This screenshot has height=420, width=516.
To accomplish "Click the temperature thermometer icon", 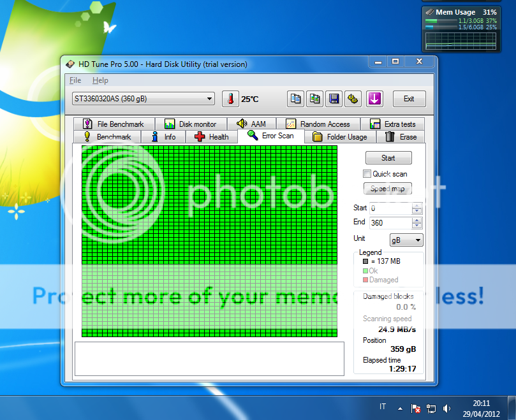I will click(x=230, y=99).
